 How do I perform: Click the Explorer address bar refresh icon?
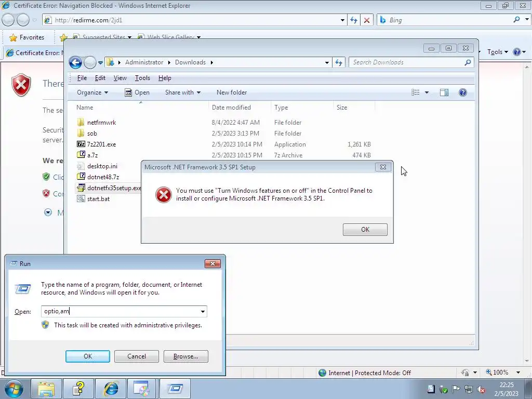339,62
